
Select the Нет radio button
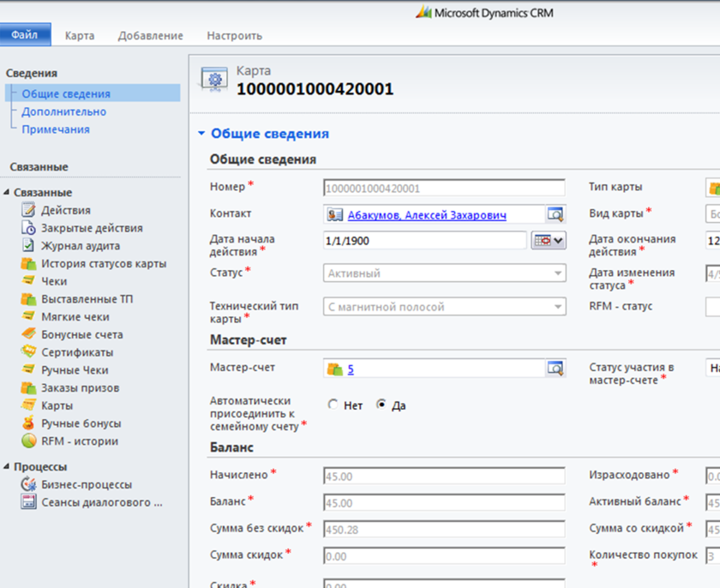pos(333,405)
